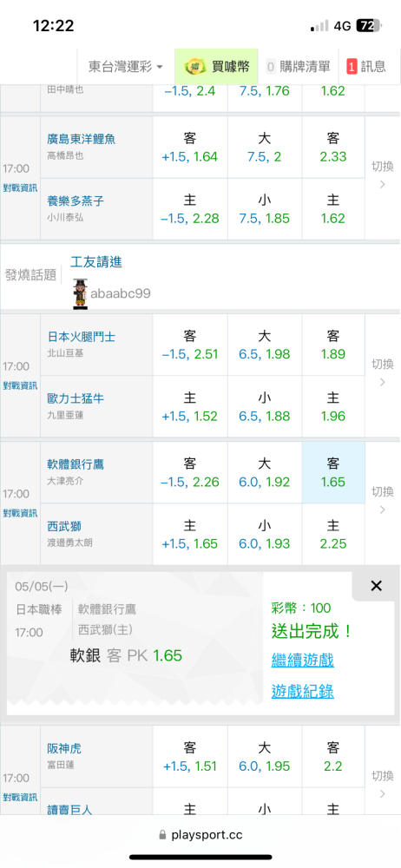The height and width of the screenshot is (868, 401).
Task: Expand 切換 arrow for 廣島 game
Action: click(x=383, y=175)
